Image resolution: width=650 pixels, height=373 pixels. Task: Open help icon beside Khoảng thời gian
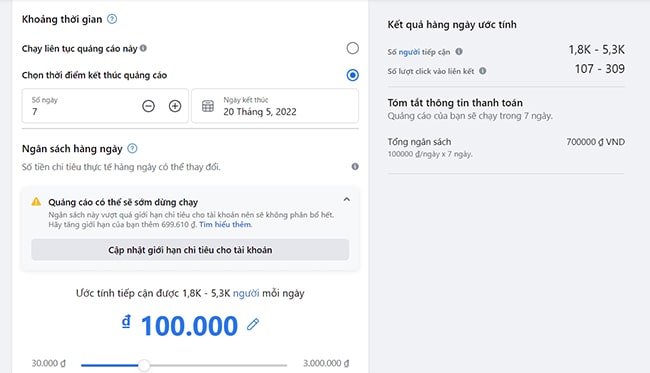click(112, 19)
